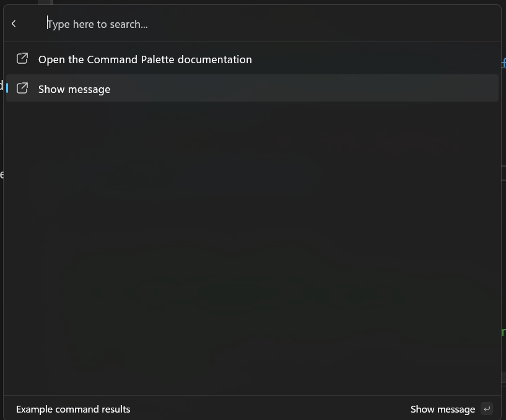The image size is (506, 420).
Task: Click the Example command results label
Action: tap(73, 409)
